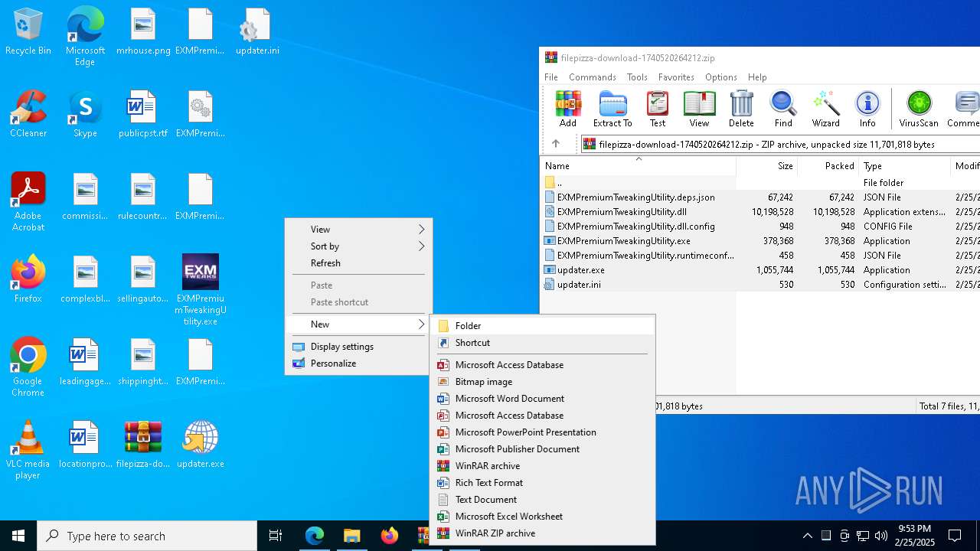980x551 pixels.
Task: Click the Add button in WinRAR toolbar
Action: pyautogui.click(x=567, y=109)
